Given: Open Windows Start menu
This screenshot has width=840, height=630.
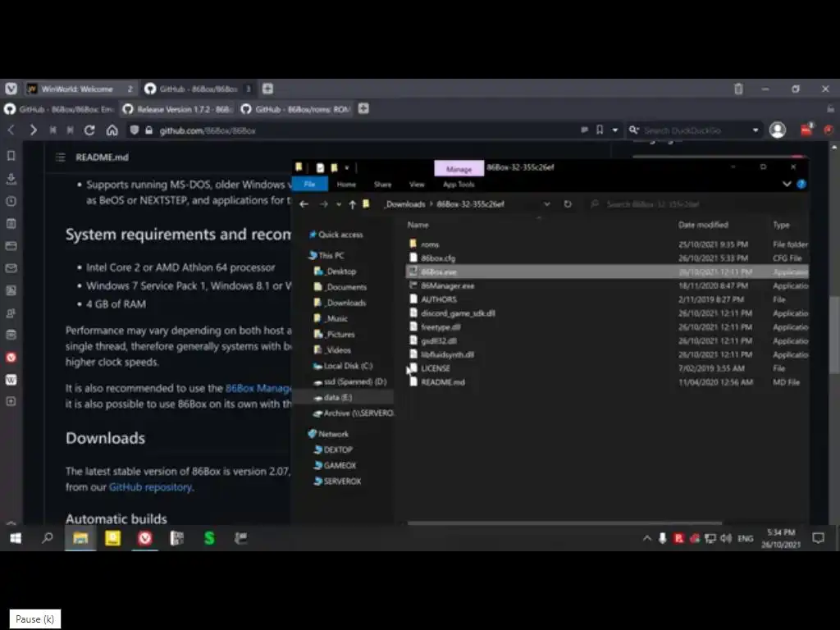Looking at the screenshot, I should point(16,538).
